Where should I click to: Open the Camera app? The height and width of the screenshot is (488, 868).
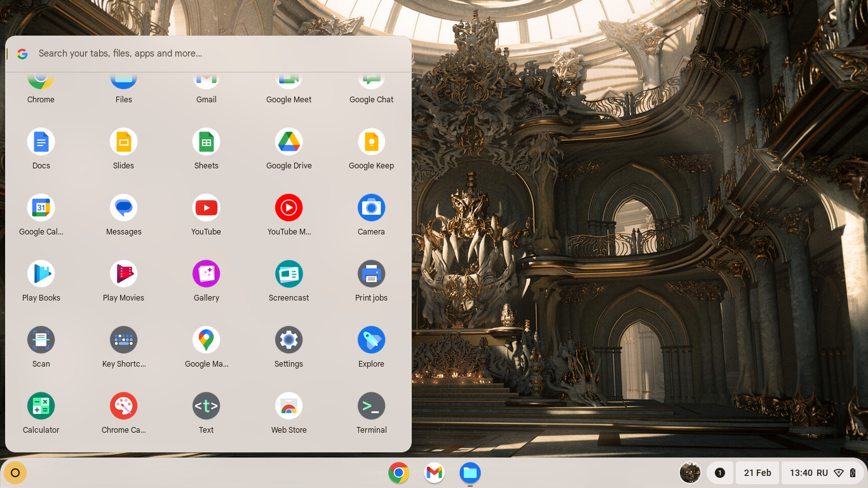(x=372, y=208)
